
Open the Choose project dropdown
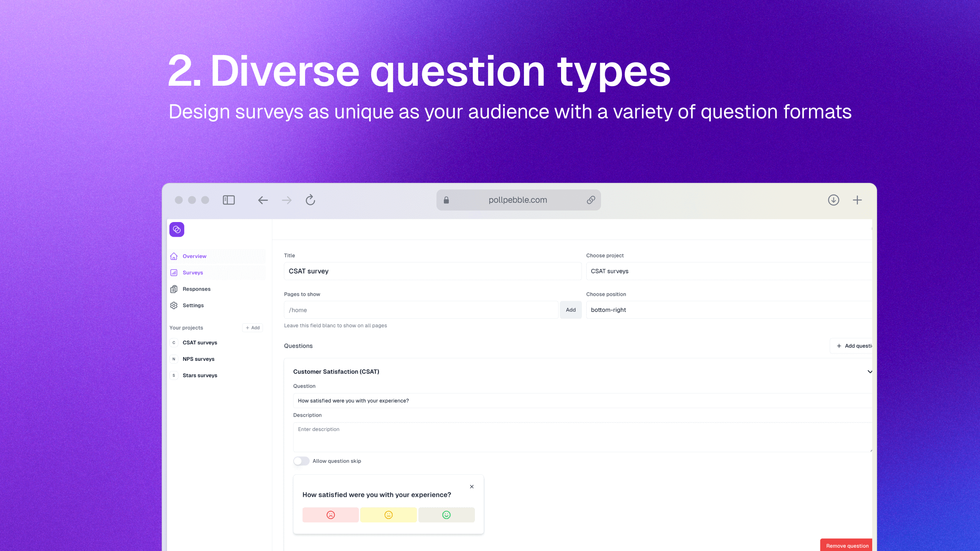tap(729, 271)
